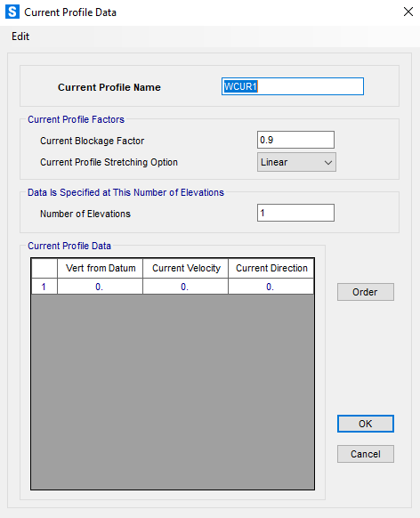Click the Order button
This screenshot has height=518, width=420.
coord(365,292)
